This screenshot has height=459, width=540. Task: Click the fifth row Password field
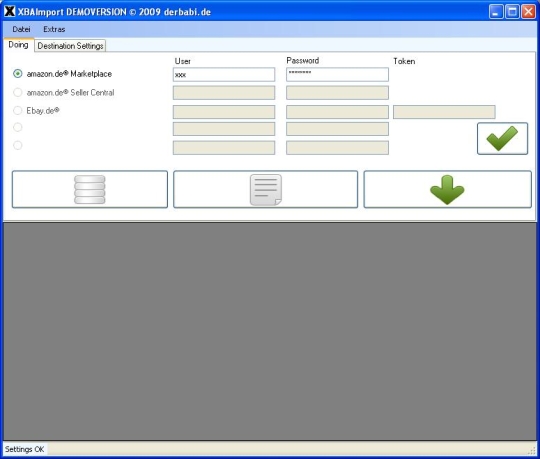coord(337,148)
